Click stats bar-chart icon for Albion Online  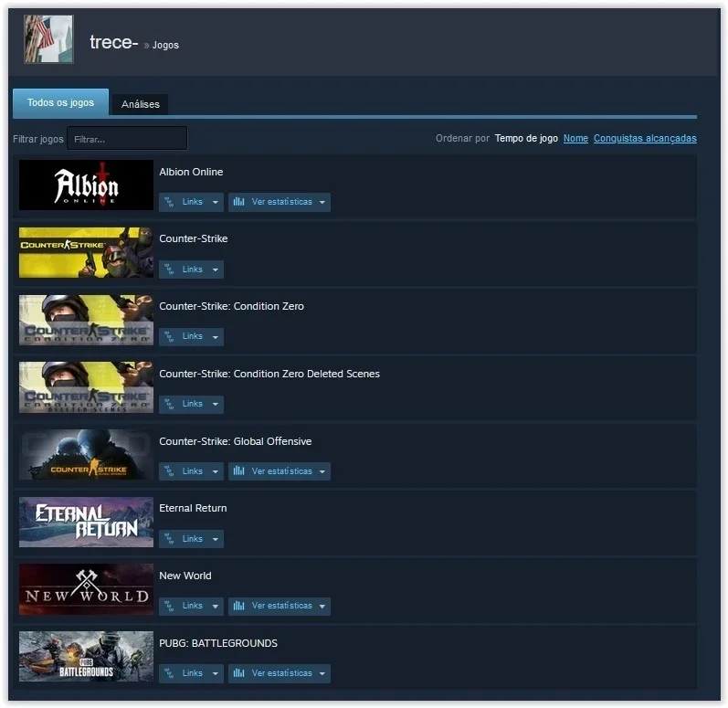point(238,202)
